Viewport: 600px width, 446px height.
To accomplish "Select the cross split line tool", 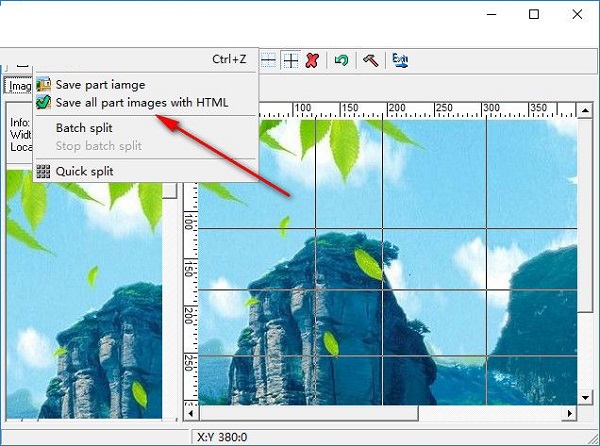I will (291, 60).
